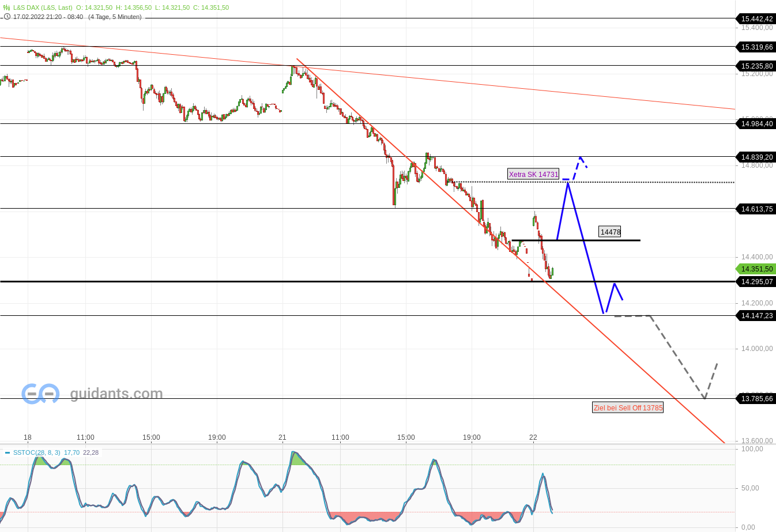Select the Ziel bei Sell Off 13785 label
Screen dimensions: 776x532
(627, 408)
